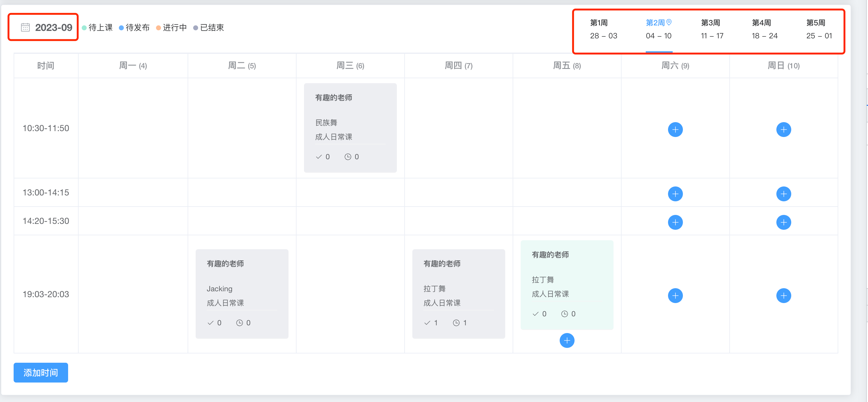Click the green 待上课 legend dot
The image size is (868, 402).
tap(84, 28)
